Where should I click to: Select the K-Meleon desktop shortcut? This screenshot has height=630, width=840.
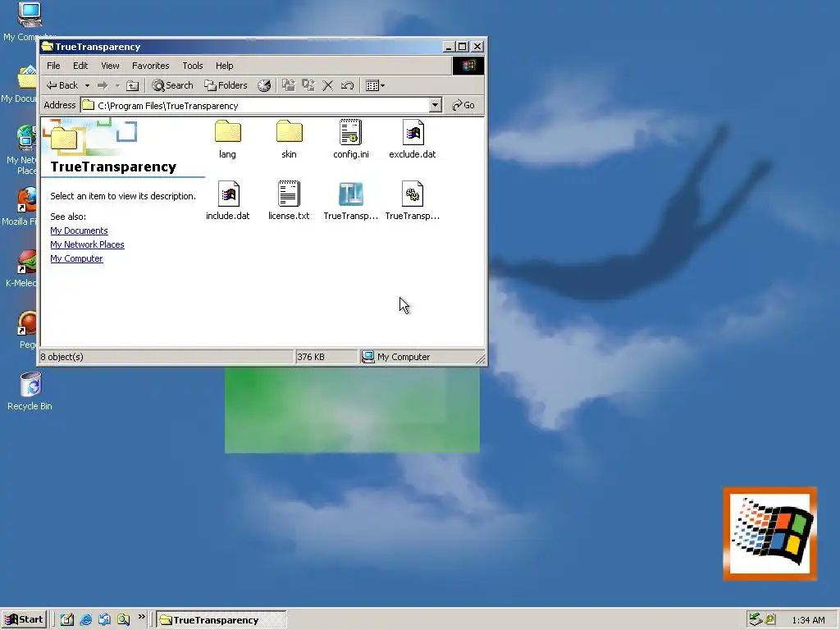(x=21, y=268)
